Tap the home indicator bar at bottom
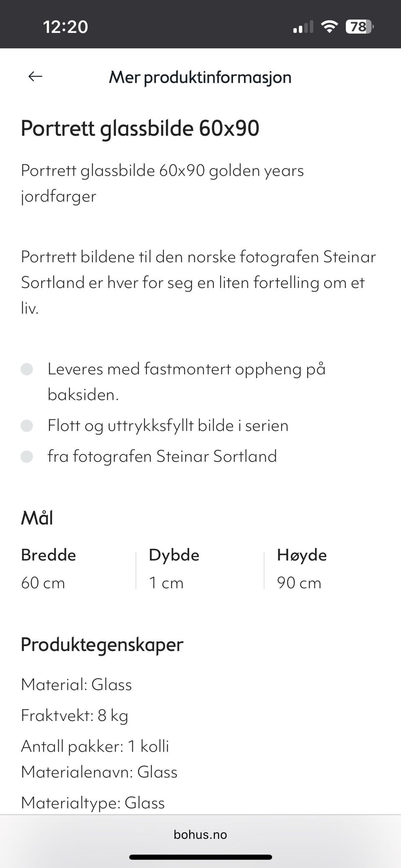This screenshot has width=401, height=868. [200, 855]
